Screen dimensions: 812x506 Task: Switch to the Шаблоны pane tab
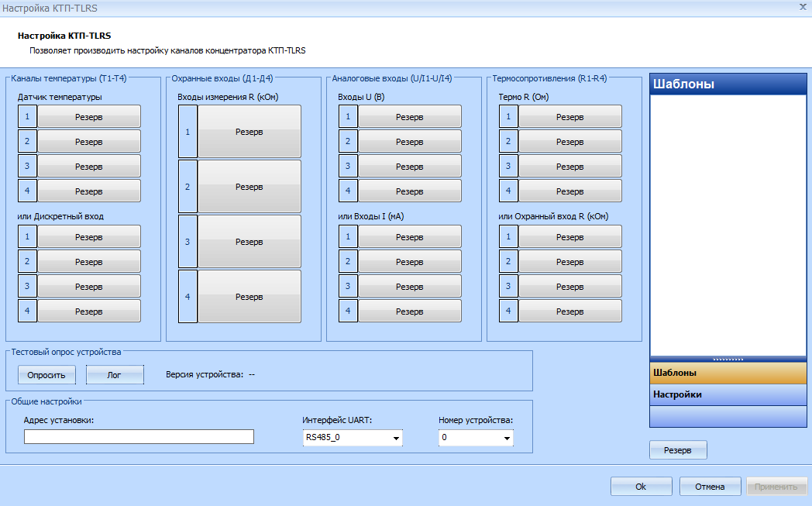pyautogui.click(x=728, y=373)
